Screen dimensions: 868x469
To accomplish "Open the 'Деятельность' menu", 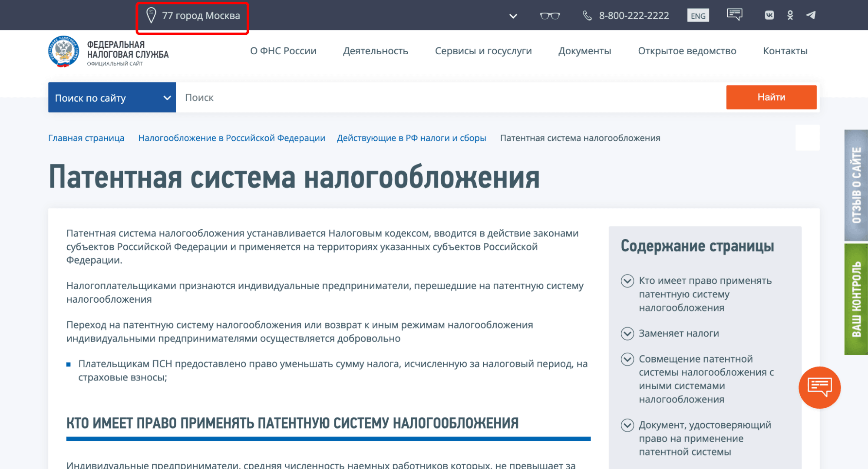I will point(376,51).
